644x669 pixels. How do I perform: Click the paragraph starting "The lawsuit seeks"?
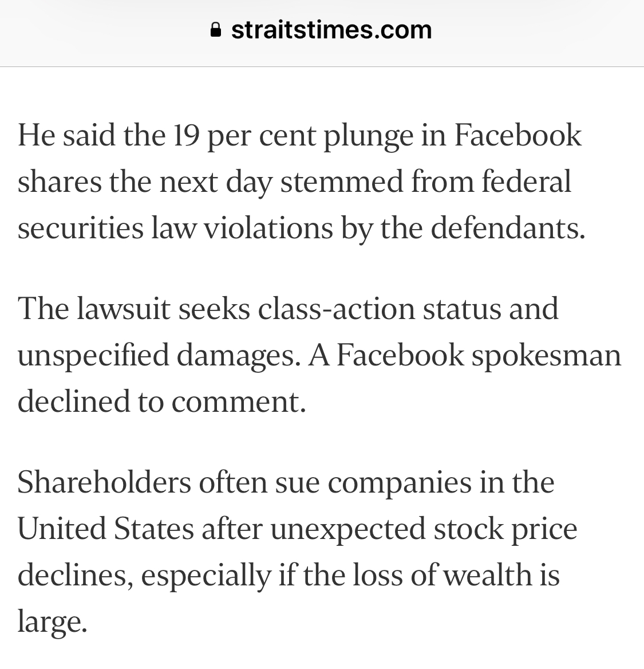pos(319,355)
